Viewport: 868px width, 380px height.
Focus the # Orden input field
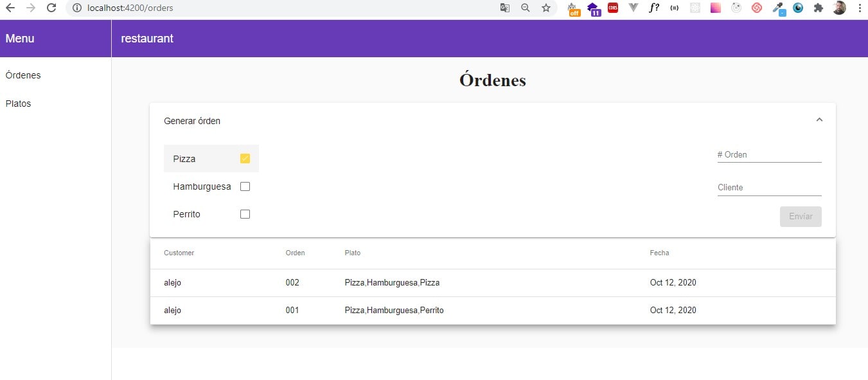(769, 155)
